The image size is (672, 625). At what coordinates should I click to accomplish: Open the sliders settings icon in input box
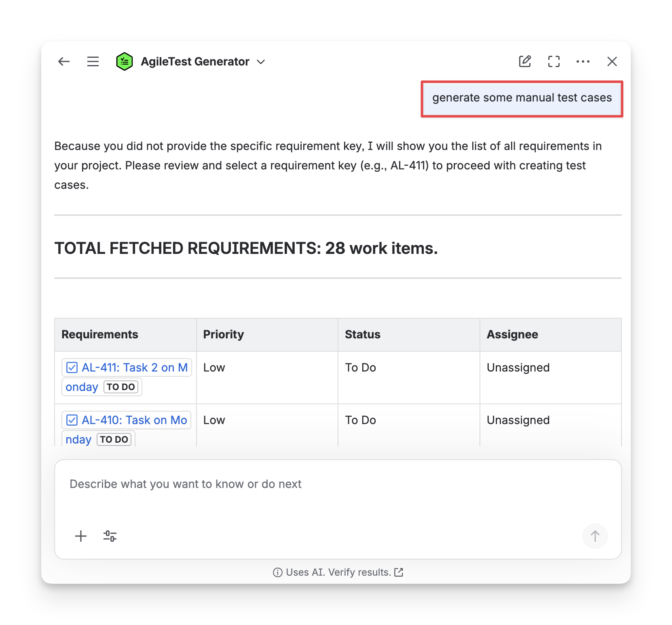[110, 536]
